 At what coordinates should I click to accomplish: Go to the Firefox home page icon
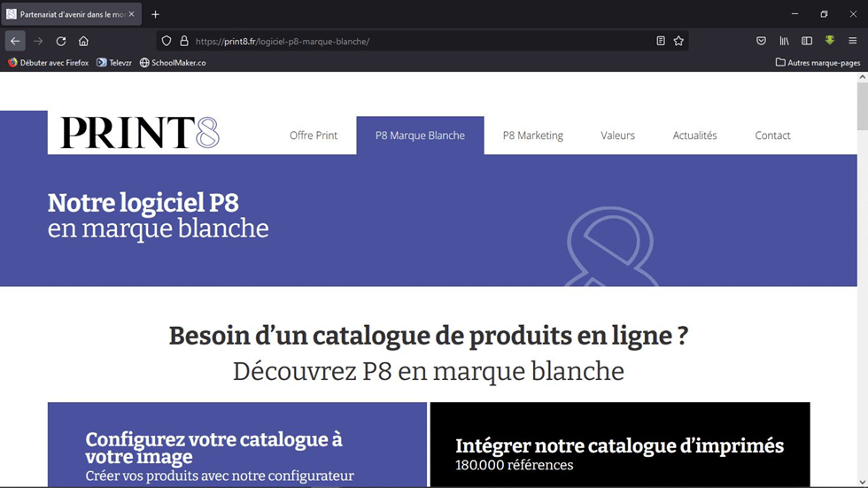click(83, 41)
